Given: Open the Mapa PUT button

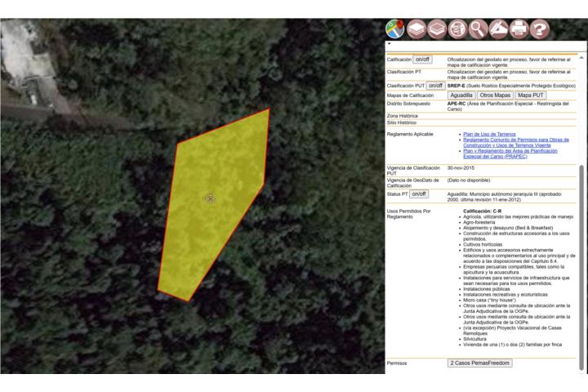Looking at the screenshot, I should coord(532,95).
